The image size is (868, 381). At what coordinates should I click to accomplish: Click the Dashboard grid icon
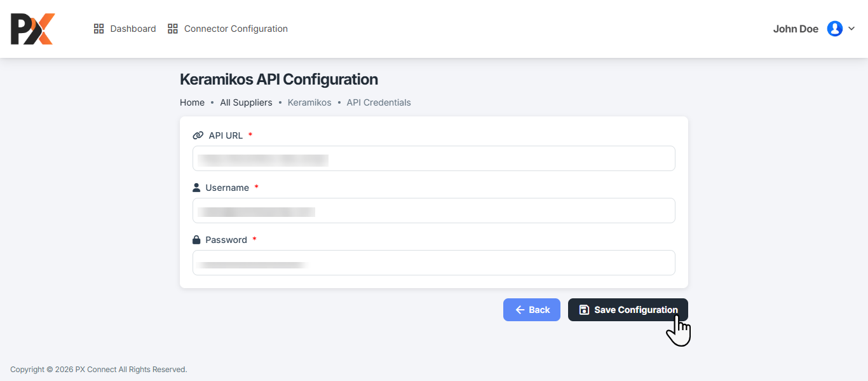(98, 29)
